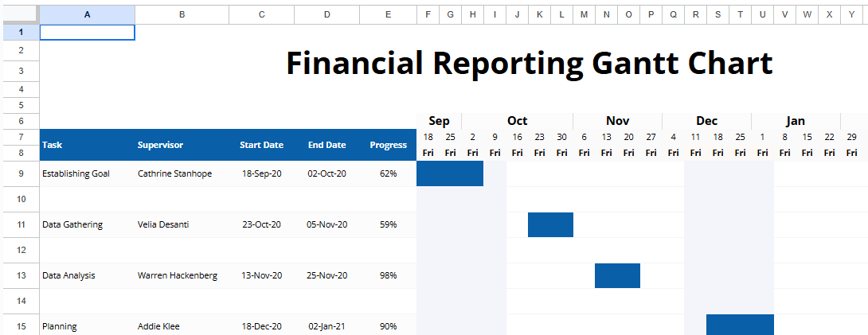This screenshot has height=335, width=868.
Task: Select the Start Date header cell
Action: coord(261,145)
